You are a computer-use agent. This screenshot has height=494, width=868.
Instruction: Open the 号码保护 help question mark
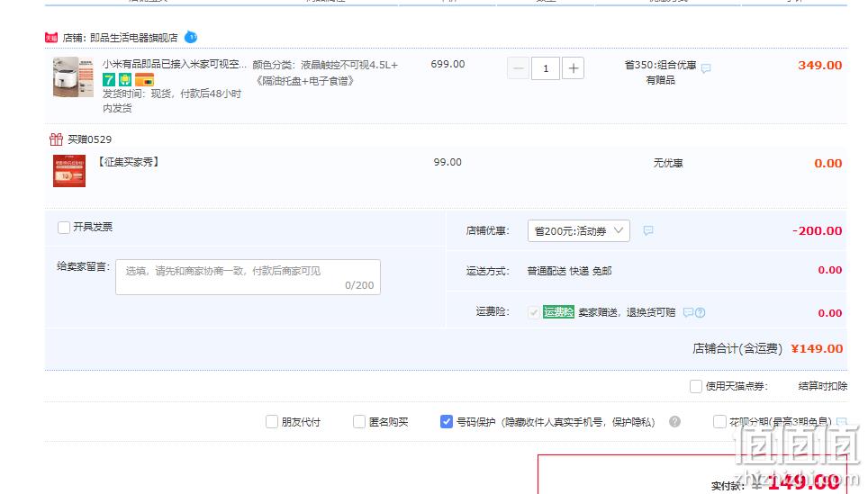674,421
